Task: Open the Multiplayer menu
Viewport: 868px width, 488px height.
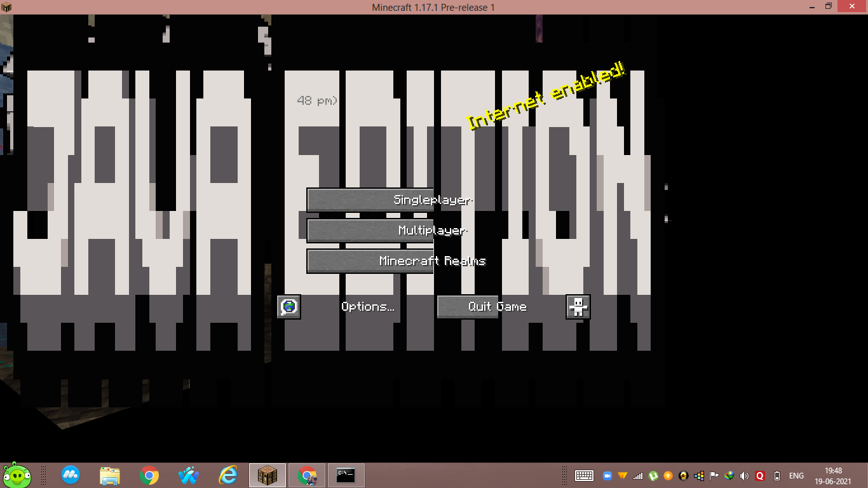Action: (433, 230)
